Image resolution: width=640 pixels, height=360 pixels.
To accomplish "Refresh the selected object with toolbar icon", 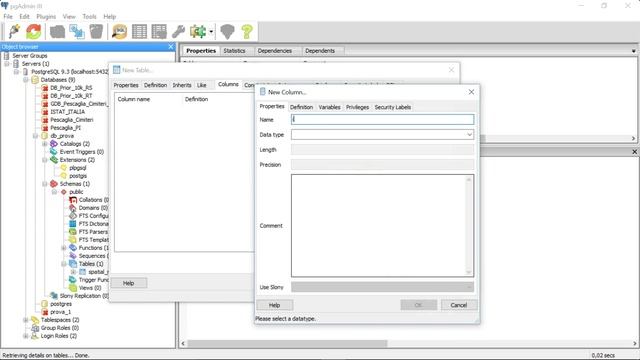I will pyautogui.click(x=33, y=31).
